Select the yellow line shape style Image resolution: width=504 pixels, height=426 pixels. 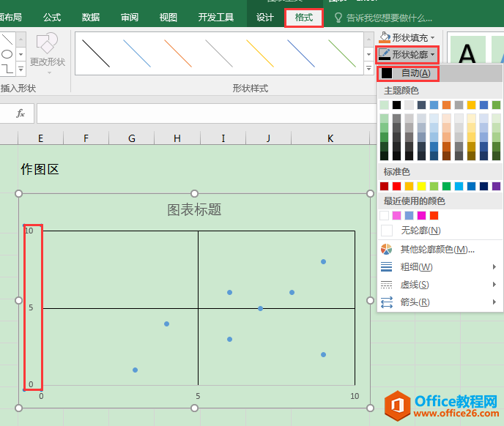click(x=260, y=53)
